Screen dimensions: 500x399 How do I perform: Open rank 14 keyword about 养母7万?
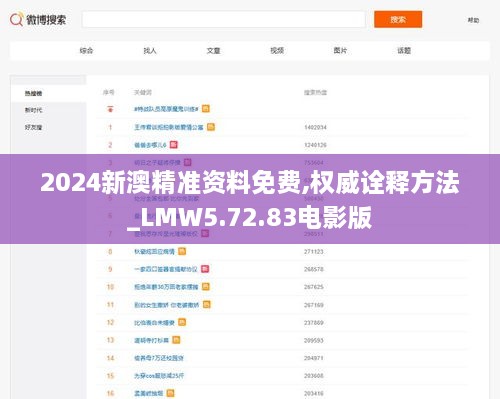(159, 358)
